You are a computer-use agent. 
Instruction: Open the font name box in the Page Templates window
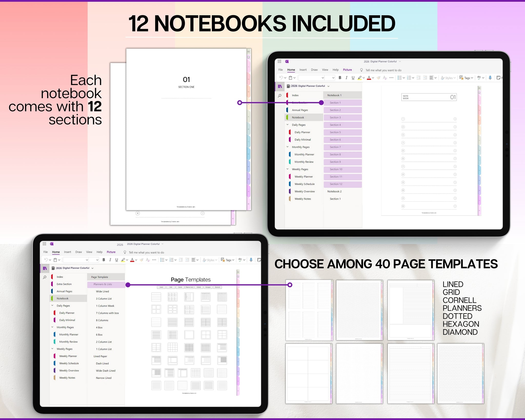pyautogui.click(x=75, y=260)
